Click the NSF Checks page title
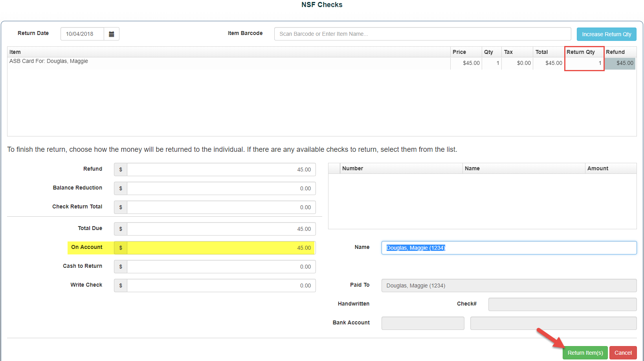This screenshot has width=644, height=361. point(322,5)
